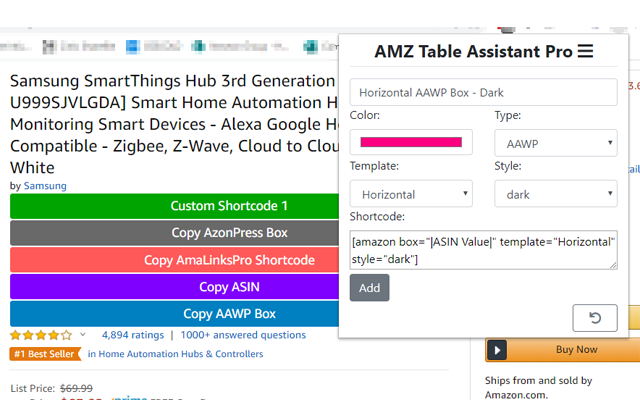The width and height of the screenshot is (640, 400).
Task: Open the 4,894 ratings link
Action: pyautogui.click(x=133, y=335)
